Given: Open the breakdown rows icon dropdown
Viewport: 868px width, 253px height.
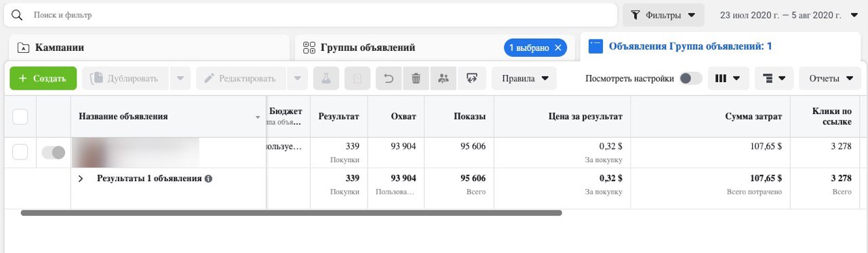Looking at the screenshot, I should (774, 79).
